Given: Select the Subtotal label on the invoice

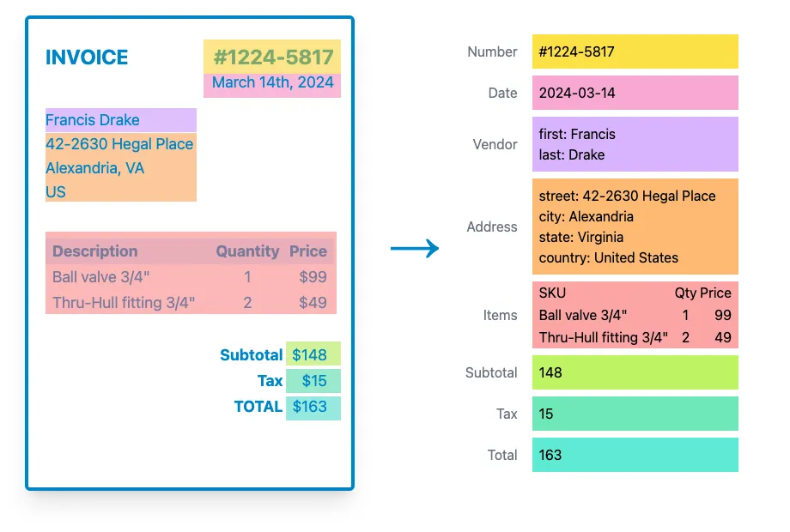Looking at the screenshot, I should point(252,354).
